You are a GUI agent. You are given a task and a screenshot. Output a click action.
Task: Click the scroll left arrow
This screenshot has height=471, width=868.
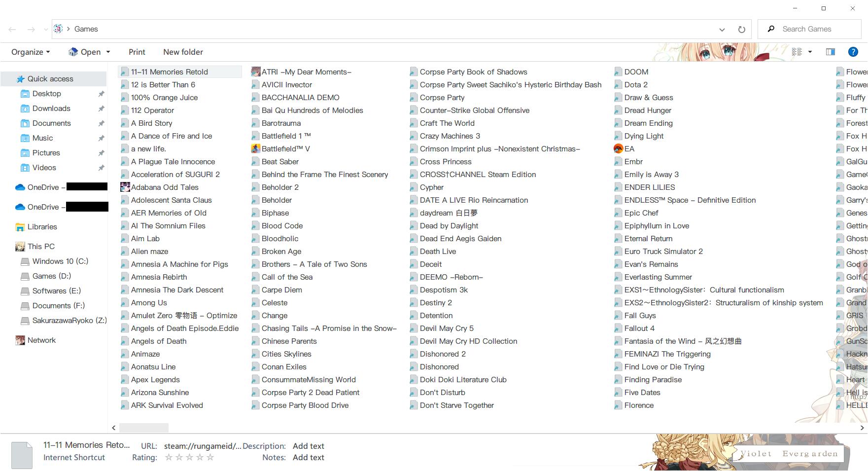113,428
